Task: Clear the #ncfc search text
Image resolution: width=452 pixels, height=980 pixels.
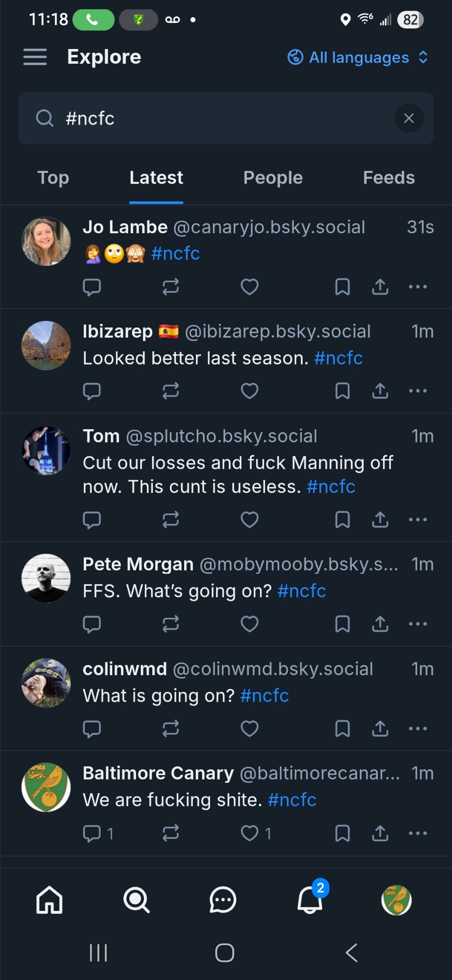Action: (x=409, y=118)
